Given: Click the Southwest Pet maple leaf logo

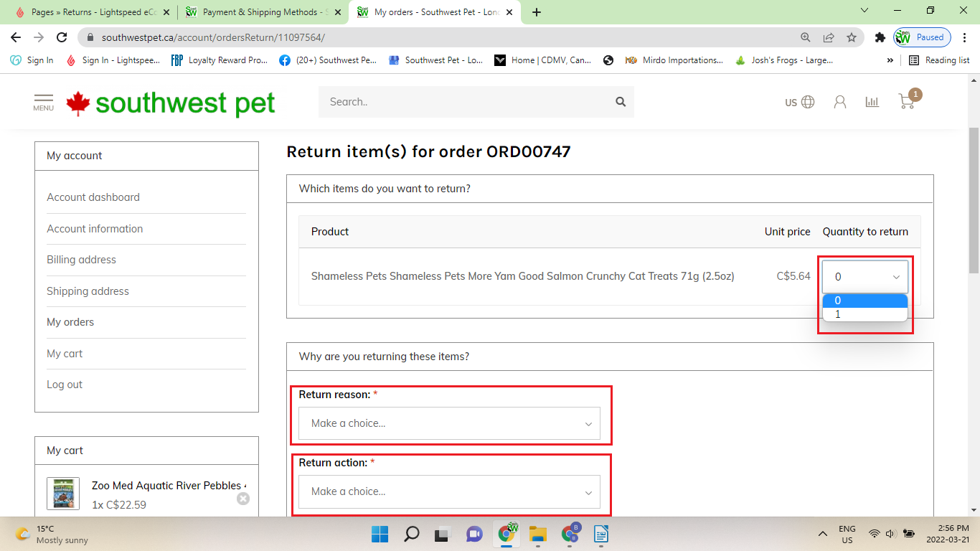Looking at the screenshot, I should [171, 103].
